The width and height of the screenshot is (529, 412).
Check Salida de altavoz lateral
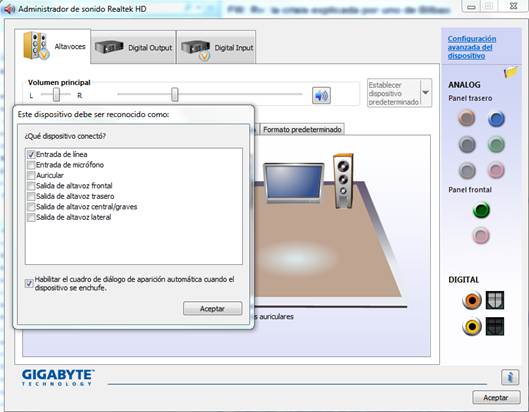tap(31, 217)
